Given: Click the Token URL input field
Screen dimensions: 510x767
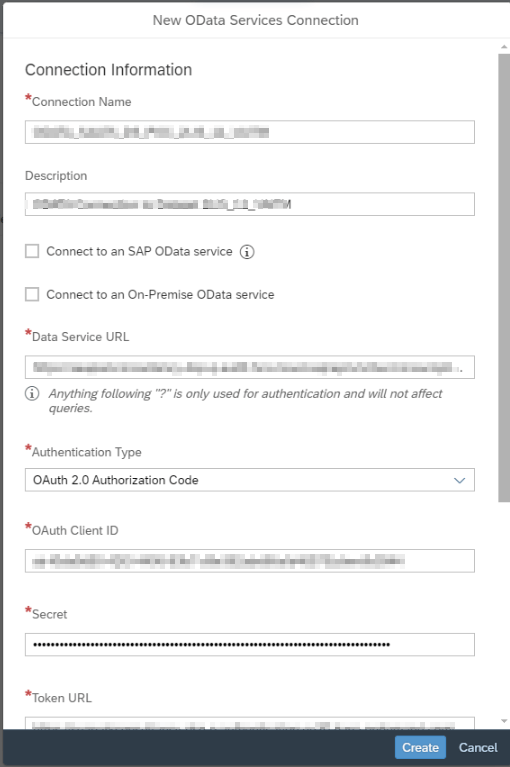Looking at the screenshot, I should point(249,723).
